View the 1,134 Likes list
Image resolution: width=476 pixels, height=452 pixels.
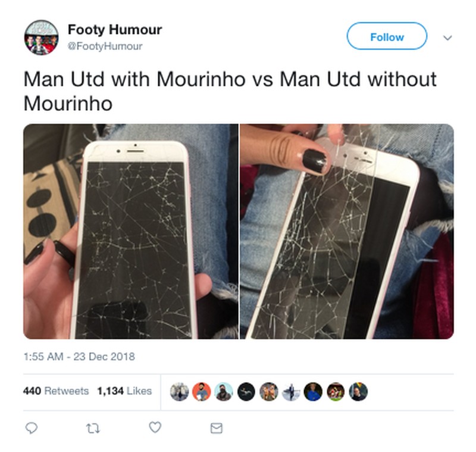[124, 391]
